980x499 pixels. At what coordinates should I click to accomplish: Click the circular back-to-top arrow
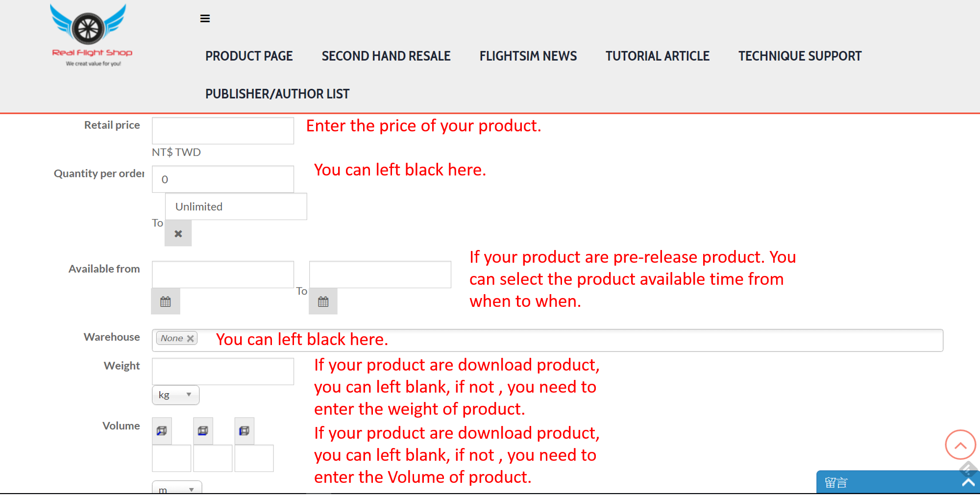pos(960,445)
